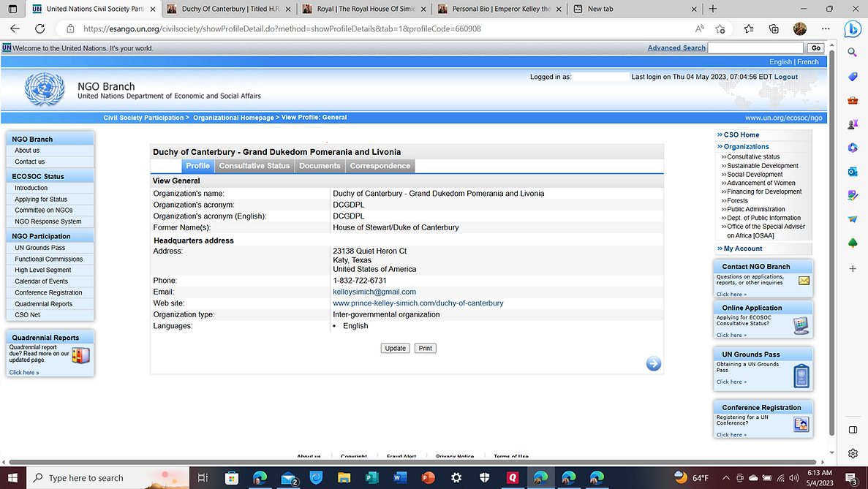Open Forests in the right menu
This screenshot has width=868, height=489.
(737, 201)
